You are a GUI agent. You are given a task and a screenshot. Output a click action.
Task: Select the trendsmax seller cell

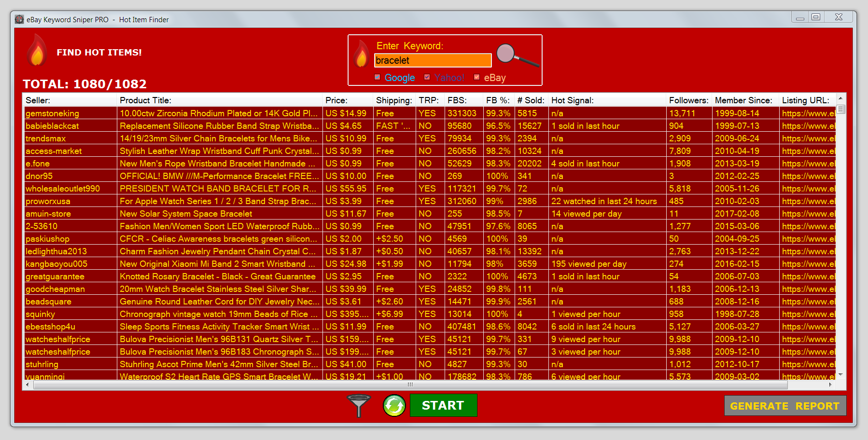70,138
